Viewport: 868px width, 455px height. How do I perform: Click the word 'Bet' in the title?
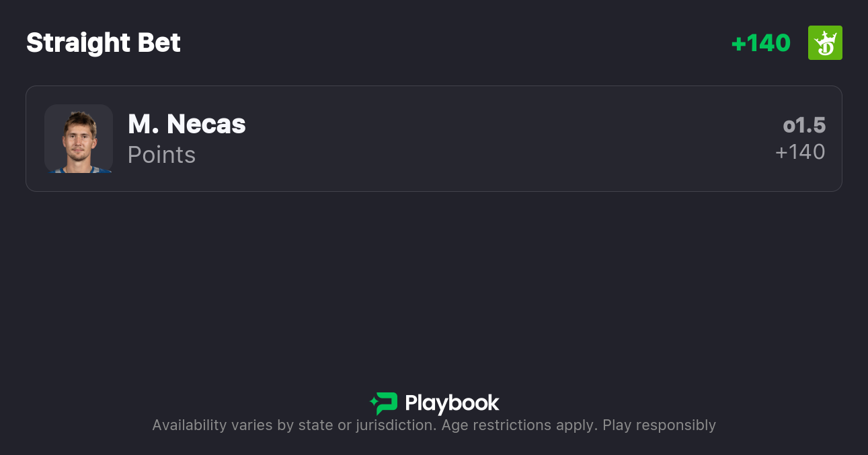pyautogui.click(x=159, y=43)
